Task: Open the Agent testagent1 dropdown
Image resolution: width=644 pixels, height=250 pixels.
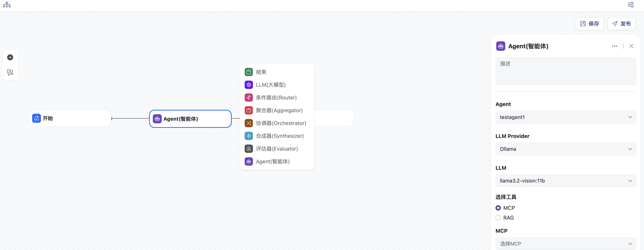Action: 566,117
